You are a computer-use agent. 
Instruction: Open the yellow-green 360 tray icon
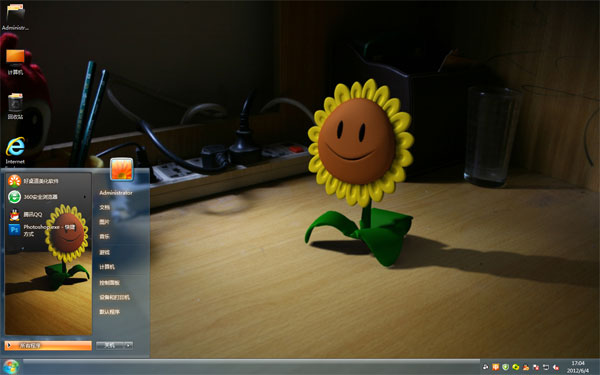pos(516,367)
